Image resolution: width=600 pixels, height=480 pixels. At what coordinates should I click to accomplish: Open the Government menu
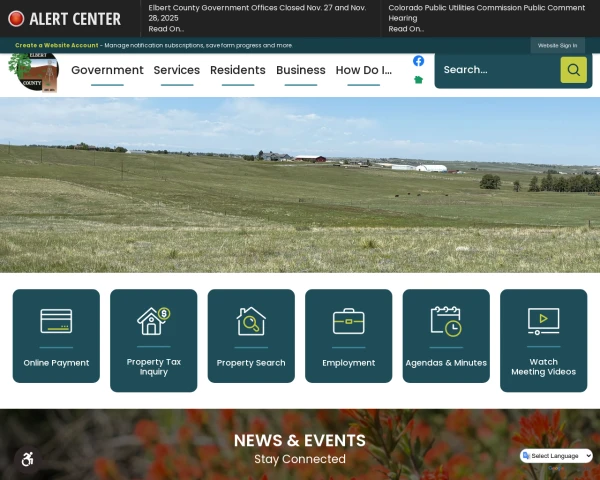107,70
